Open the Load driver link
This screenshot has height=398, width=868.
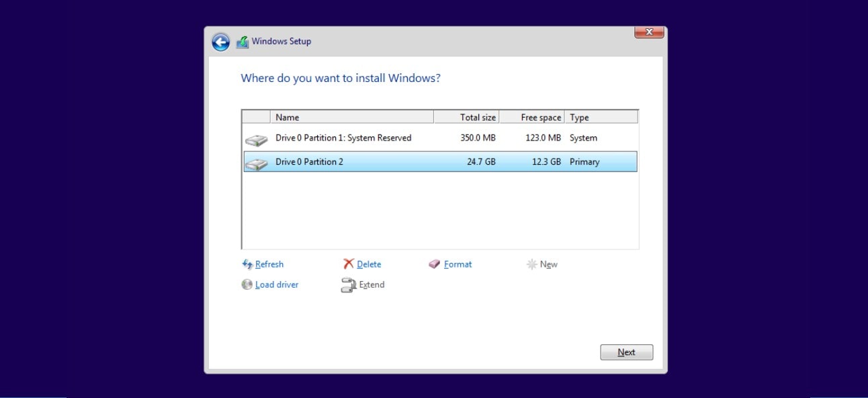(x=276, y=284)
